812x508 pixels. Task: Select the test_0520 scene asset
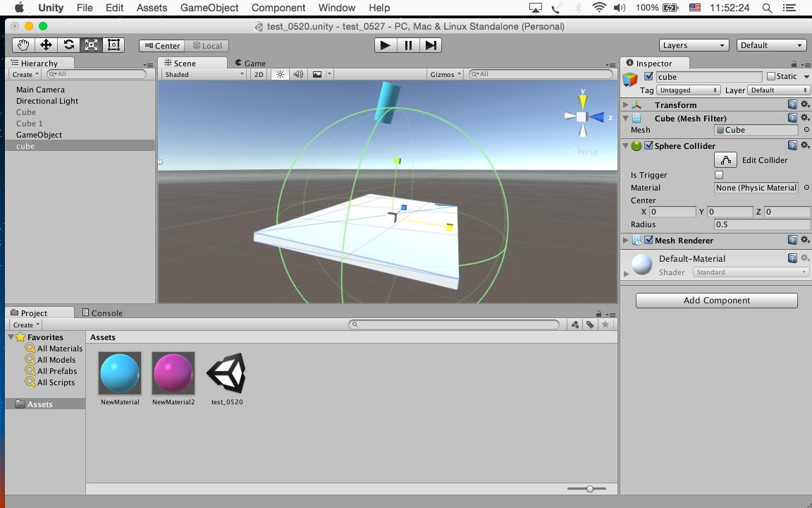227,379
